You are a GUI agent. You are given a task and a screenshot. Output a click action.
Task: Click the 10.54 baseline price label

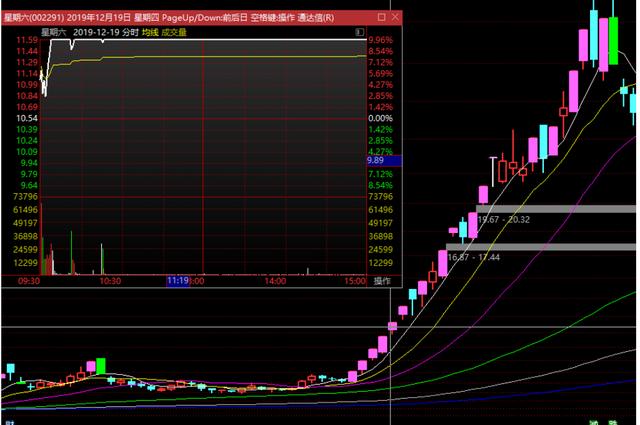pyautogui.click(x=26, y=118)
